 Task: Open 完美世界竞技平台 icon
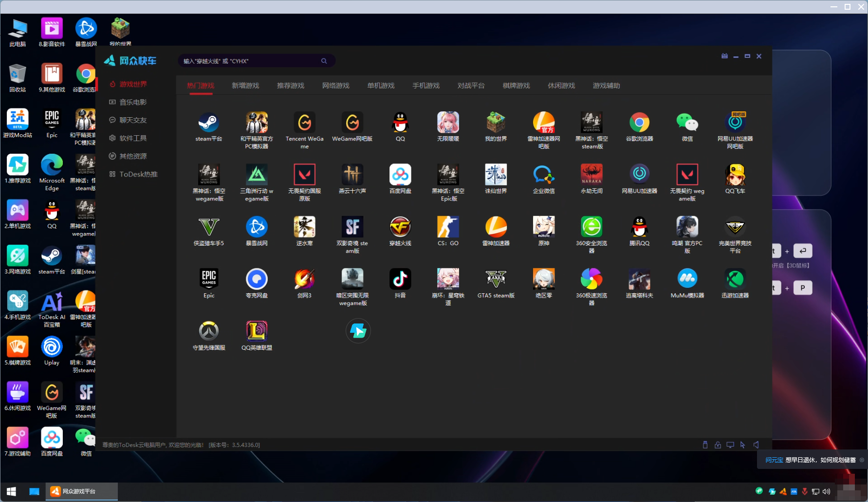point(735,227)
